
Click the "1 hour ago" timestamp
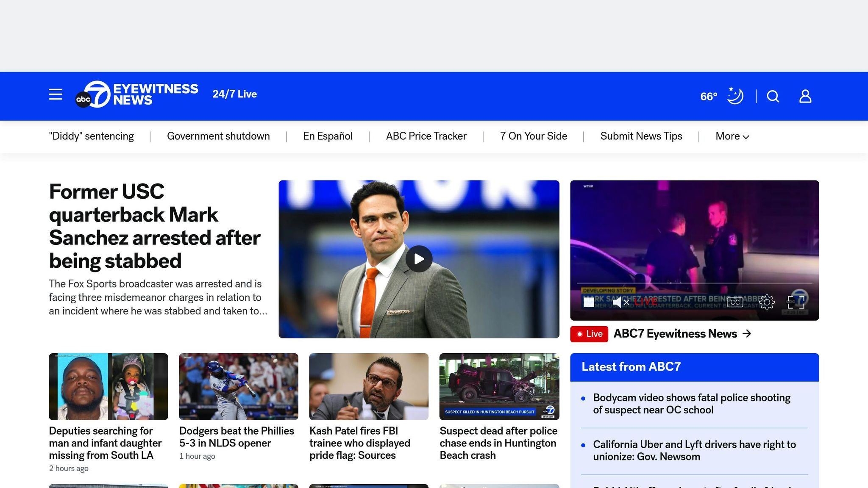[x=197, y=456]
